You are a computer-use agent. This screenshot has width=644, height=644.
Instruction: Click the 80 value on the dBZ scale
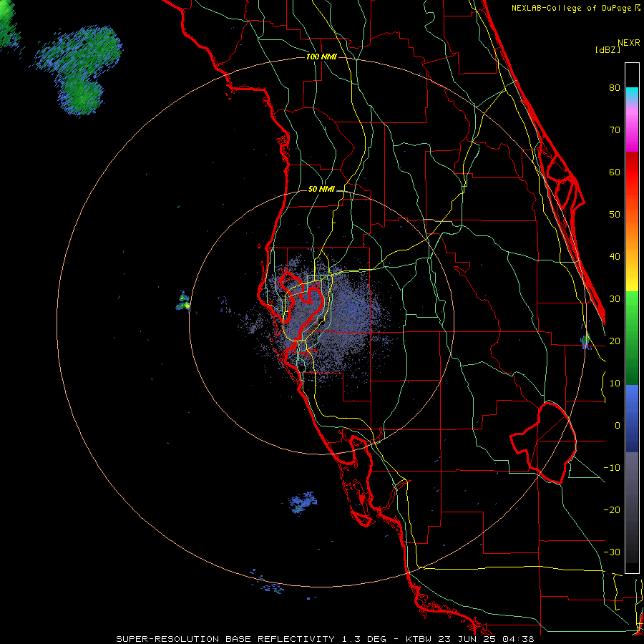click(x=615, y=88)
